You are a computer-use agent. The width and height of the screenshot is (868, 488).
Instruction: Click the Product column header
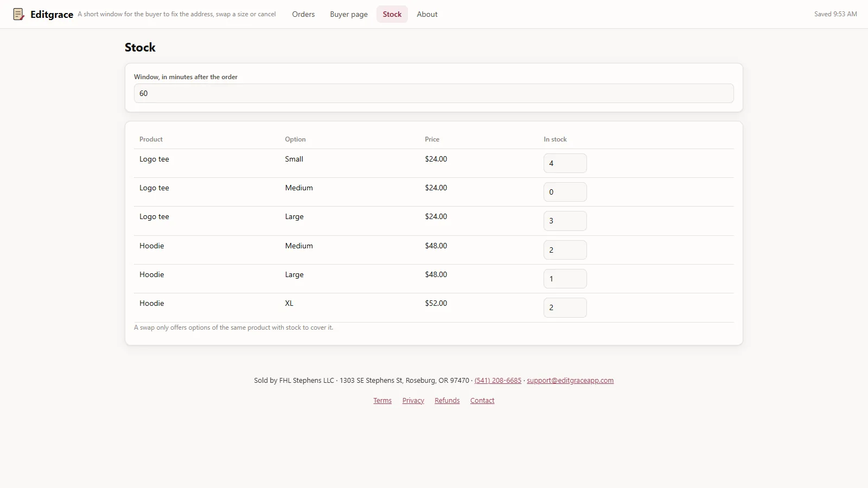151,139
